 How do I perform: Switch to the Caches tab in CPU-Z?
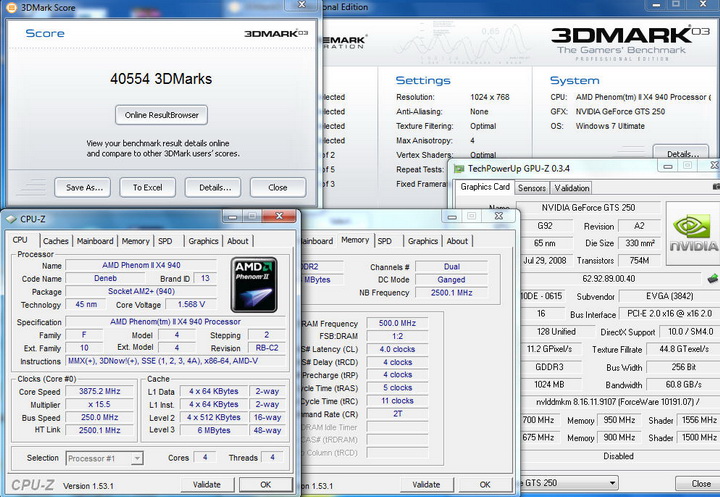point(56,241)
